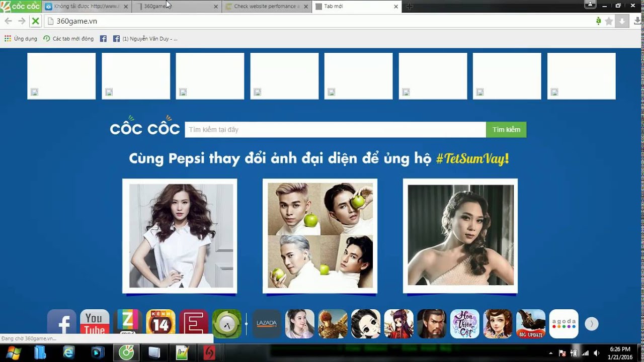The image size is (644, 362).
Task: Open the first Facebook bookmark icon
Action: [x=103, y=39]
